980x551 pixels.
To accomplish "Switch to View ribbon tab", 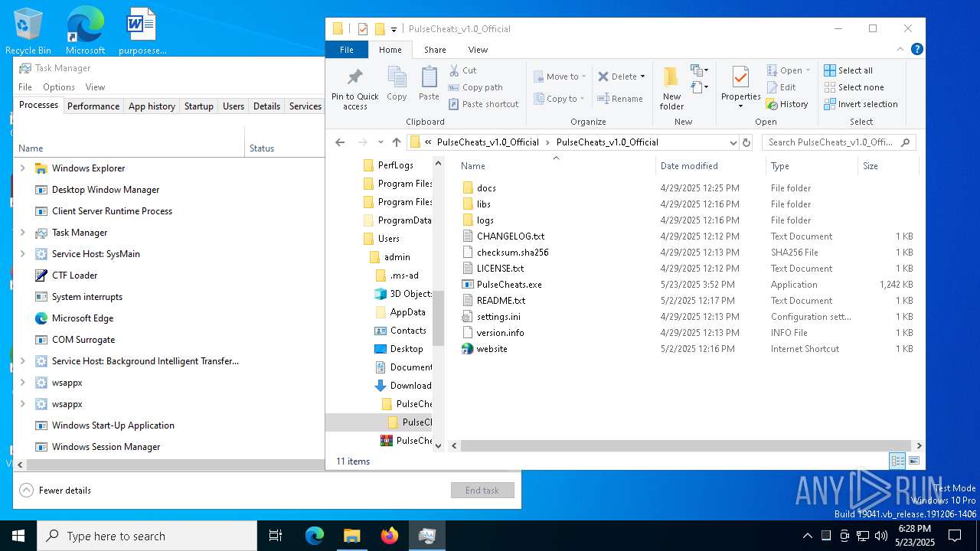I will [x=478, y=50].
